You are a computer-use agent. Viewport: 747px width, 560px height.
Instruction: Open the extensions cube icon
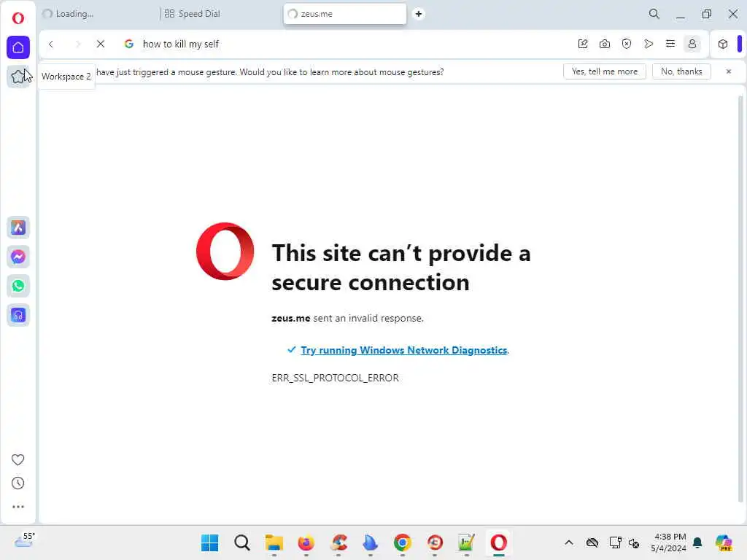(x=723, y=44)
